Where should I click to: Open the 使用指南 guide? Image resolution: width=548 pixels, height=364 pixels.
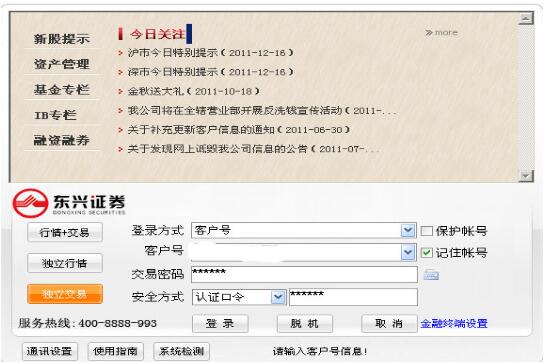[116, 351]
